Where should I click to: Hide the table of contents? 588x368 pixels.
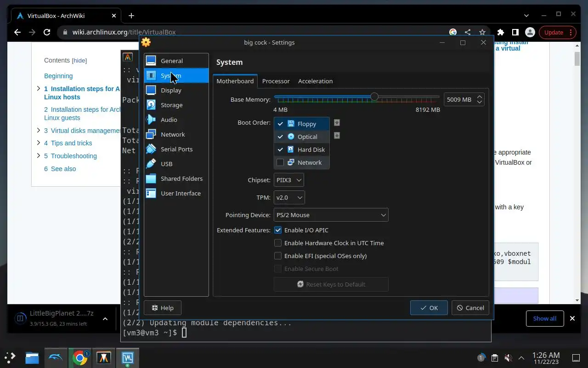79,61
